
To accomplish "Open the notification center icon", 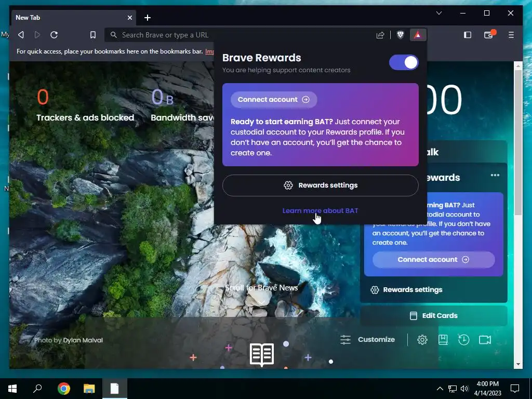I will coord(515,389).
